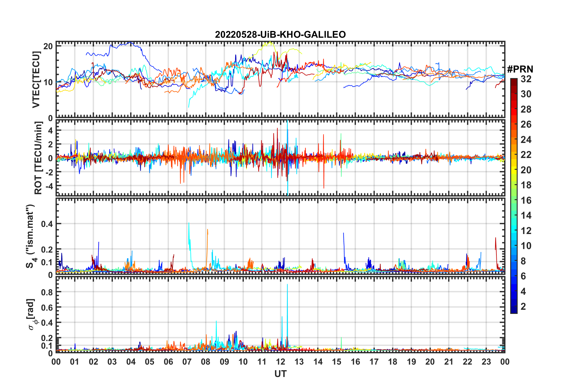Click x-axis hour tick 23

[486, 362]
